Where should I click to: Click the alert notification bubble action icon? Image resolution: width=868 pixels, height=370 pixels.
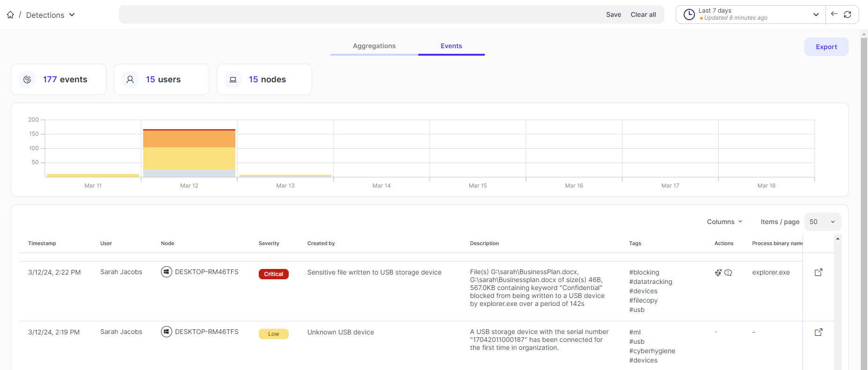pyautogui.click(x=728, y=272)
